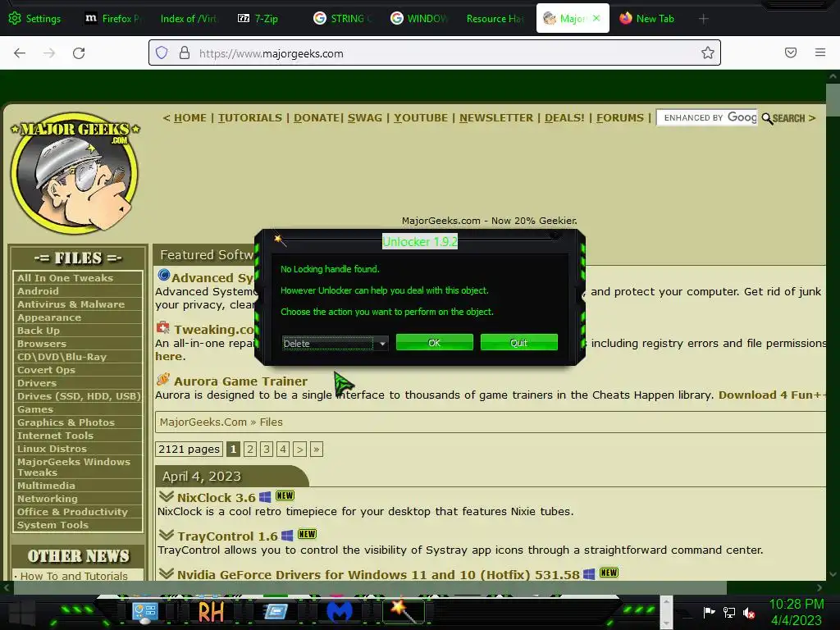This screenshot has height=630, width=840.
Task: Click the vertical page scrollbar thumb
Action: coord(833,99)
